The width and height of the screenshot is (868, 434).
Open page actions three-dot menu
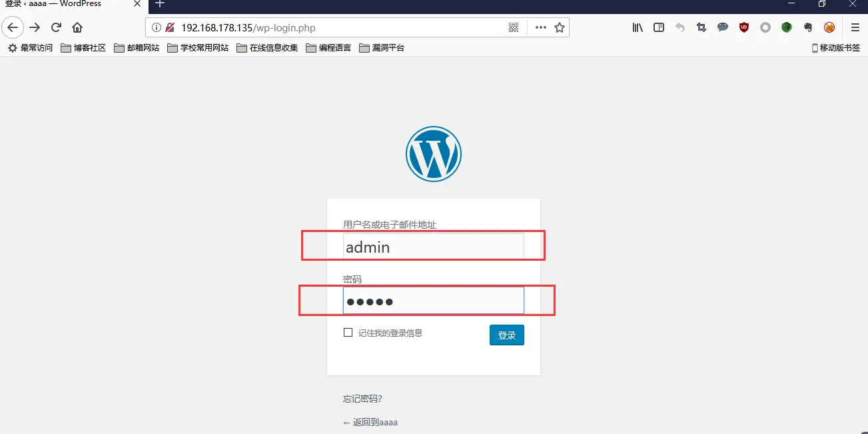coord(541,27)
